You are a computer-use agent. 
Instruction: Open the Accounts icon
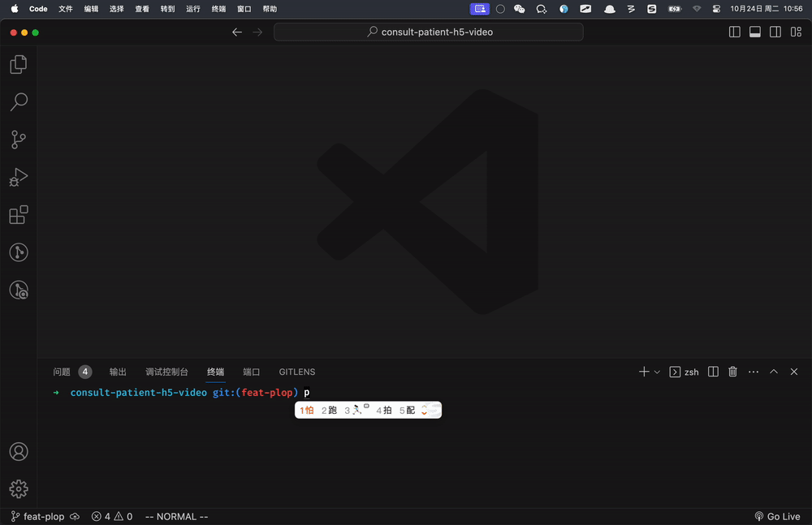point(18,452)
